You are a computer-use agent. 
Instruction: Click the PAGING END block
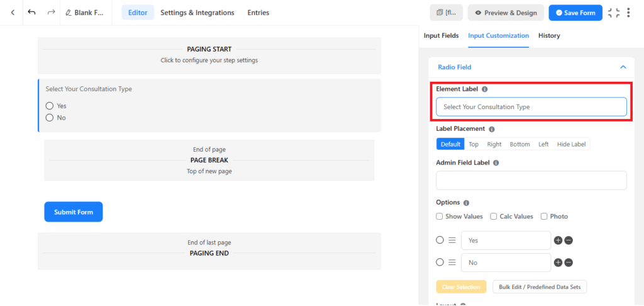[209, 251]
